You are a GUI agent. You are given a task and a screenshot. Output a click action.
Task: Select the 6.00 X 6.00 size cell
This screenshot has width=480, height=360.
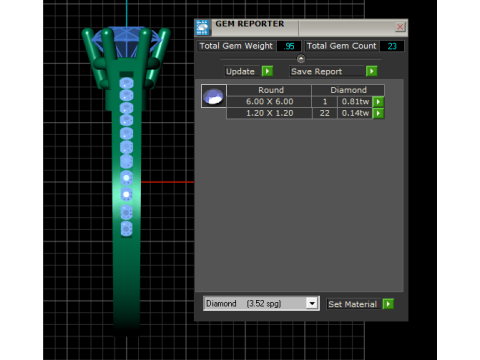[269, 102]
